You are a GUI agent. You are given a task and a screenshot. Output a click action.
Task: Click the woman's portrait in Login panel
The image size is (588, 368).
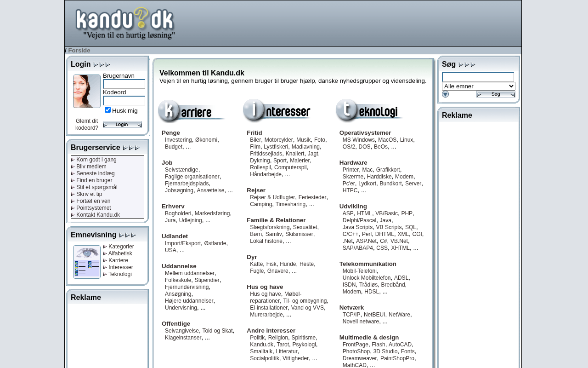point(87,91)
